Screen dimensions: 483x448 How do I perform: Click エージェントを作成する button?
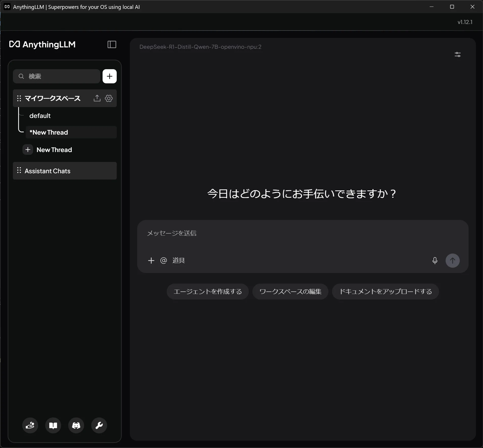point(208,291)
